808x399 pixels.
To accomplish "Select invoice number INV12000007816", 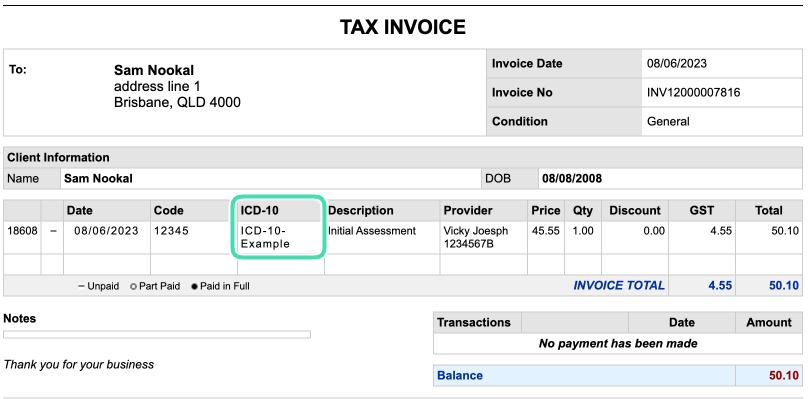I will click(x=694, y=93).
